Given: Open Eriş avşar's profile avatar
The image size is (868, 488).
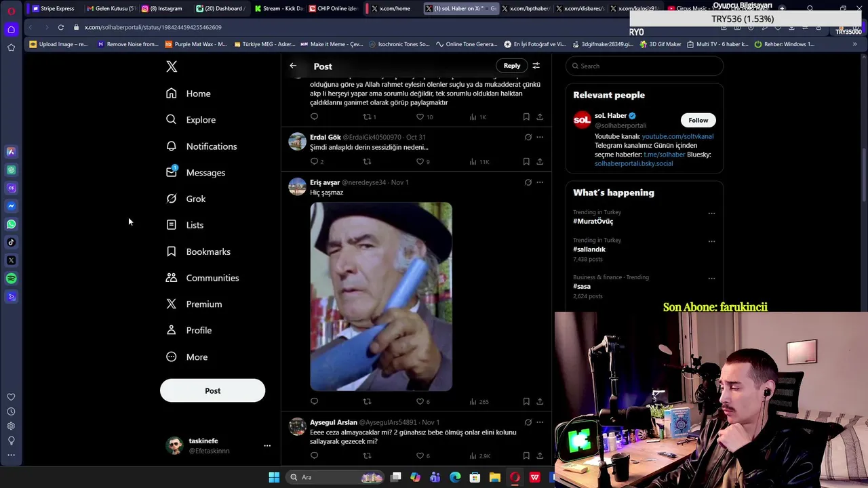Looking at the screenshot, I should coord(298,186).
